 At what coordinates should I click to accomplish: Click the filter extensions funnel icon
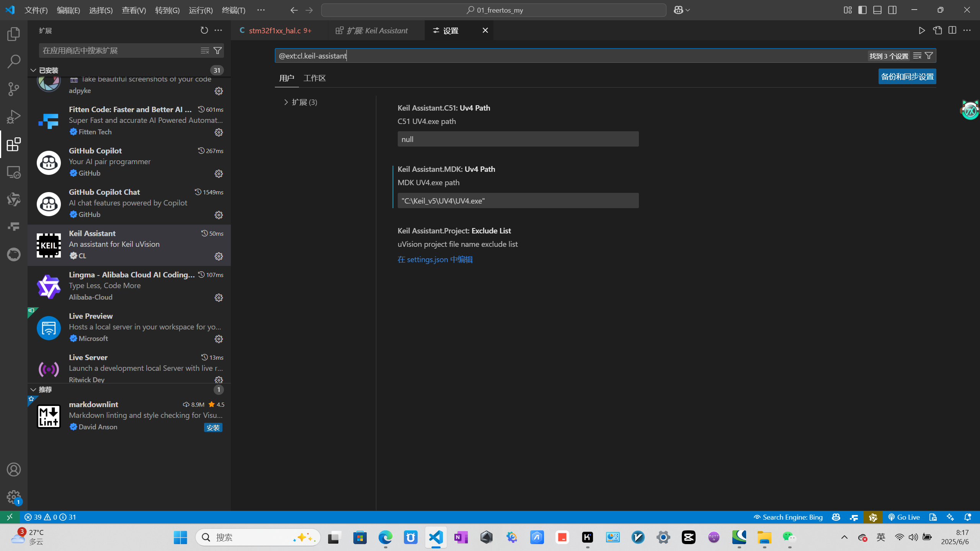pyautogui.click(x=217, y=51)
